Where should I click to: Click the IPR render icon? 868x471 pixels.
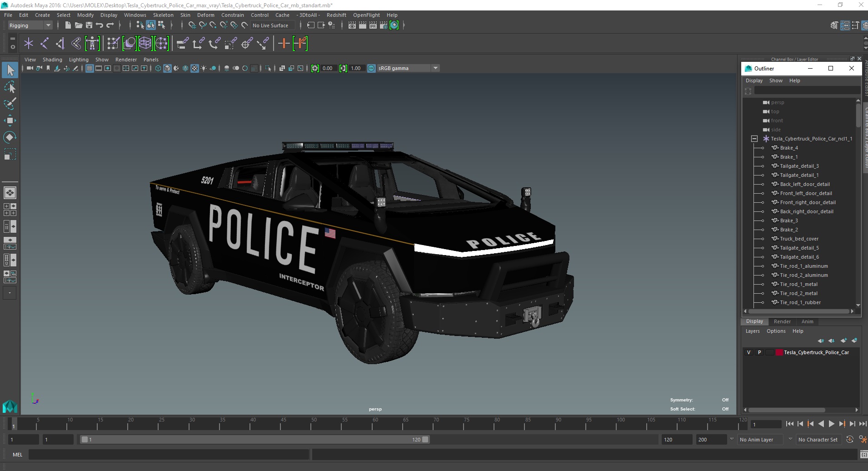373,25
